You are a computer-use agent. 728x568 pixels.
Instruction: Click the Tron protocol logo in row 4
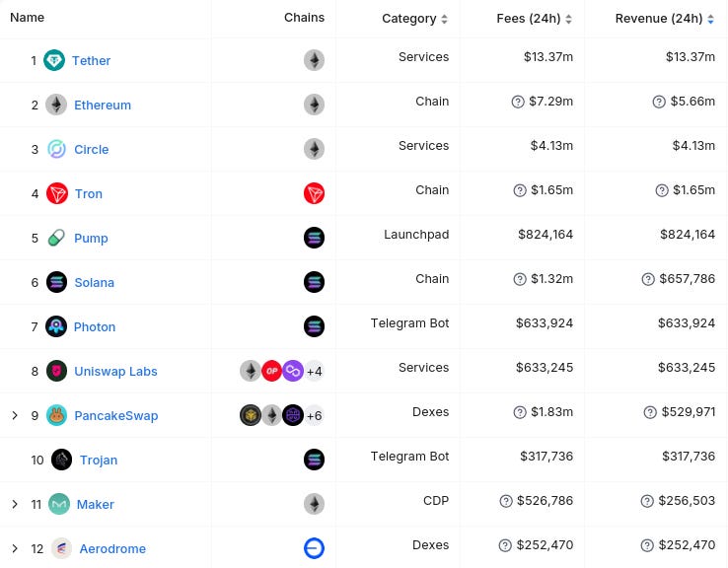click(57, 193)
